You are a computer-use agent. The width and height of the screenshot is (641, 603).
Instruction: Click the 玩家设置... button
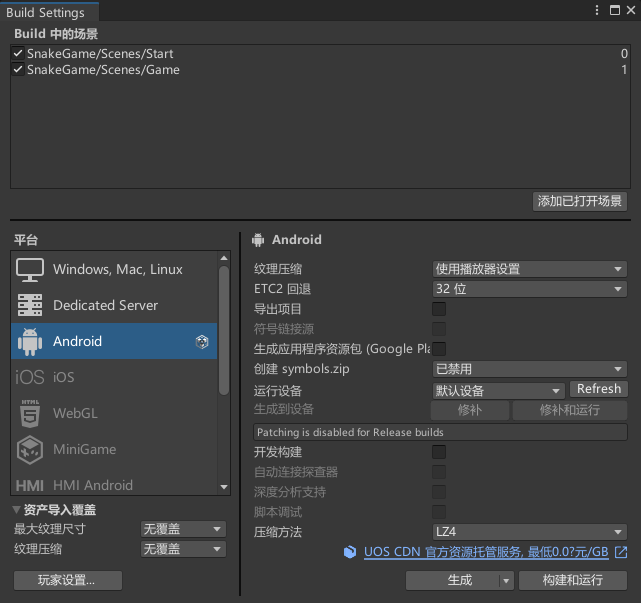68,581
